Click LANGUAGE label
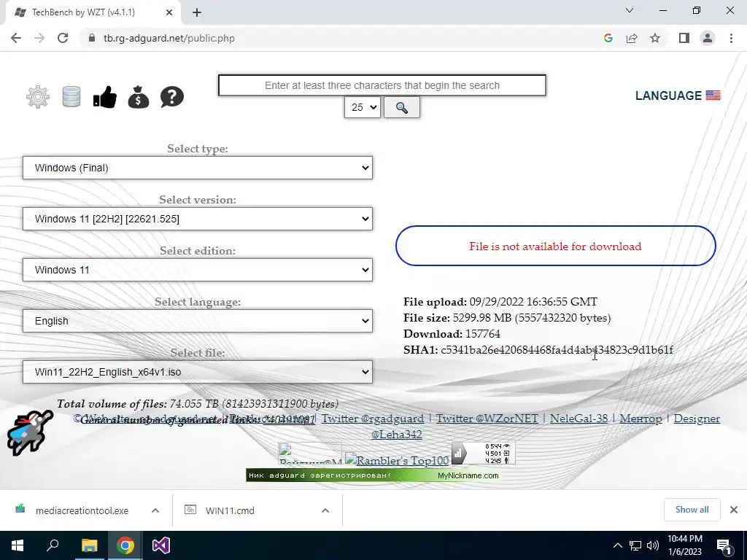 [x=668, y=96]
